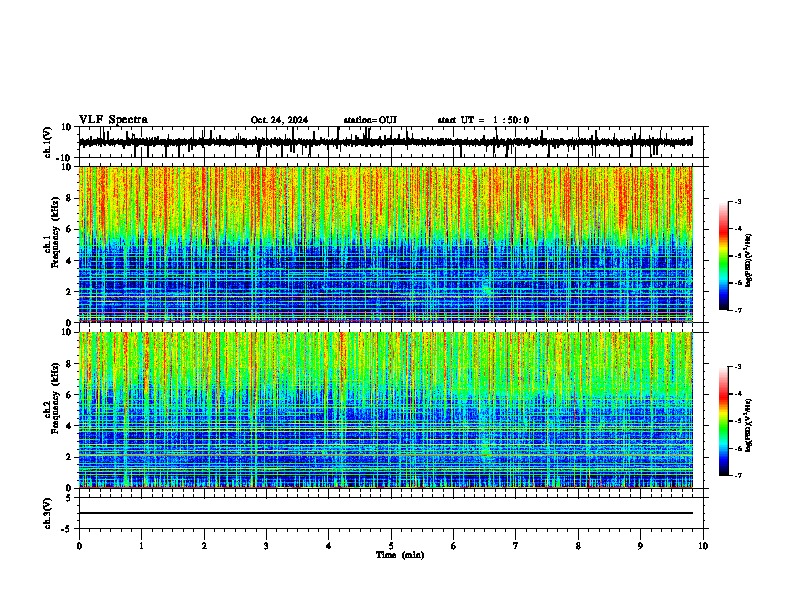Click the "start UT = 1 : 50: 0" text

click(x=483, y=120)
